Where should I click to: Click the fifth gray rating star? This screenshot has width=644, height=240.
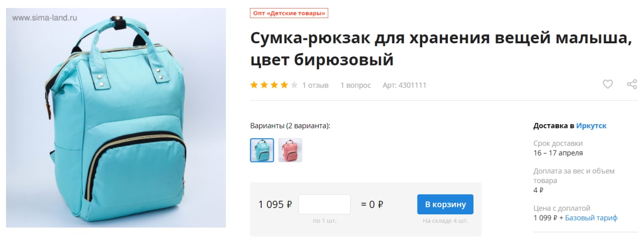click(294, 85)
